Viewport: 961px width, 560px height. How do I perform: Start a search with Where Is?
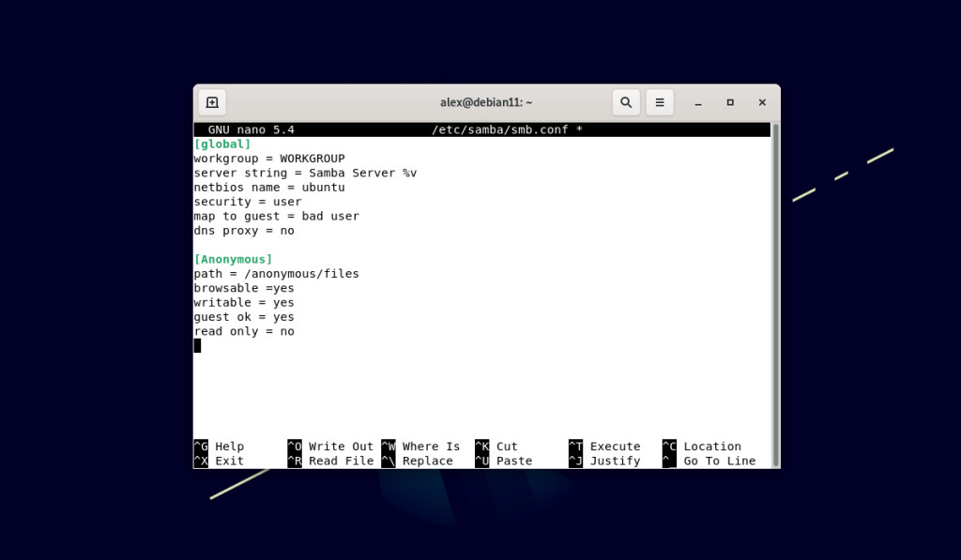tap(424, 446)
